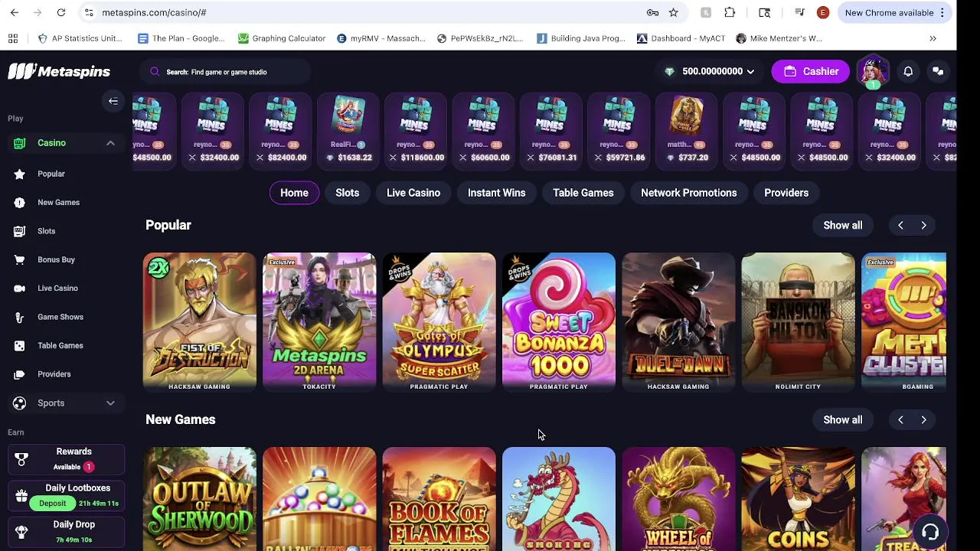Open the Providers tab
The image size is (980, 551).
pyautogui.click(x=786, y=193)
